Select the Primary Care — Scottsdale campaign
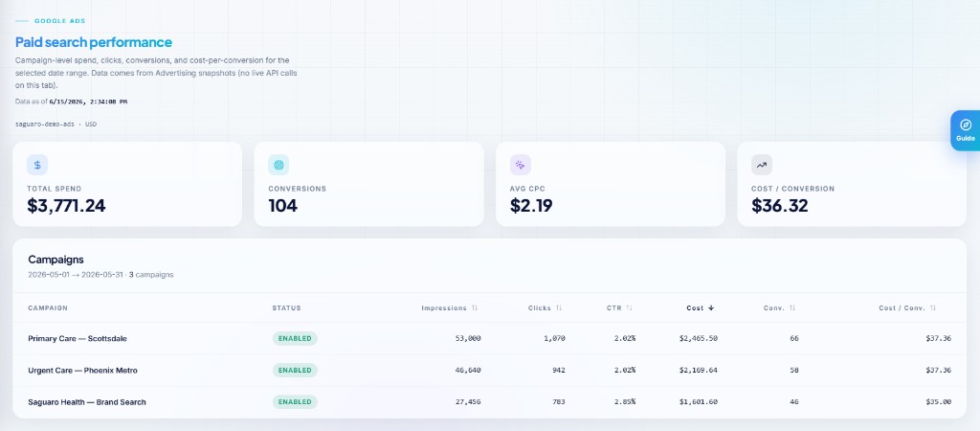Screen dimensions: 980x431 pyautogui.click(x=78, y=338)
